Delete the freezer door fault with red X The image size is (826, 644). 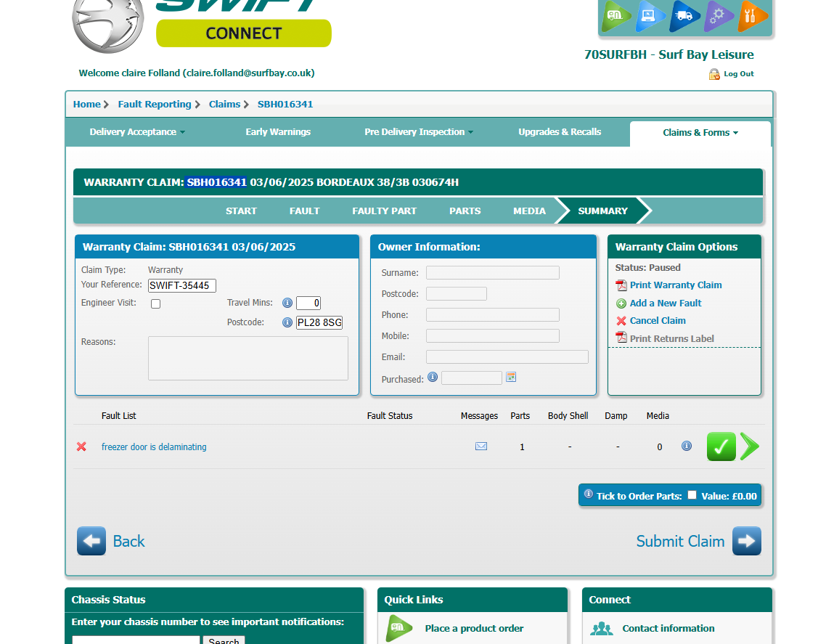tap(81, 447)
